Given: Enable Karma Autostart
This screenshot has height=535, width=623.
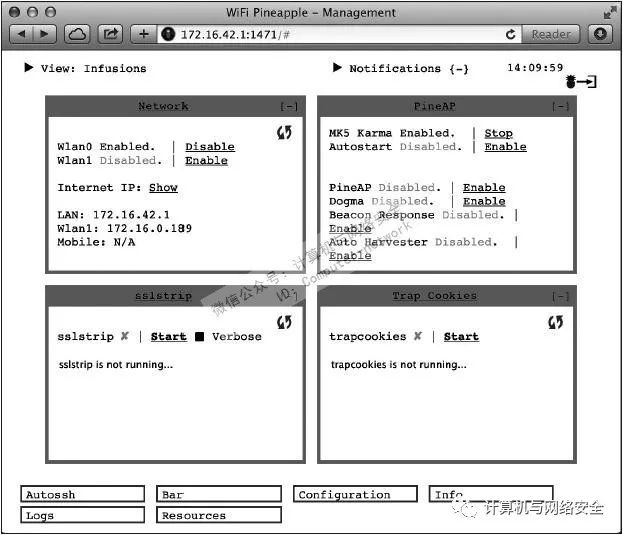Looking at the screenshot, I should pos(505,147).
